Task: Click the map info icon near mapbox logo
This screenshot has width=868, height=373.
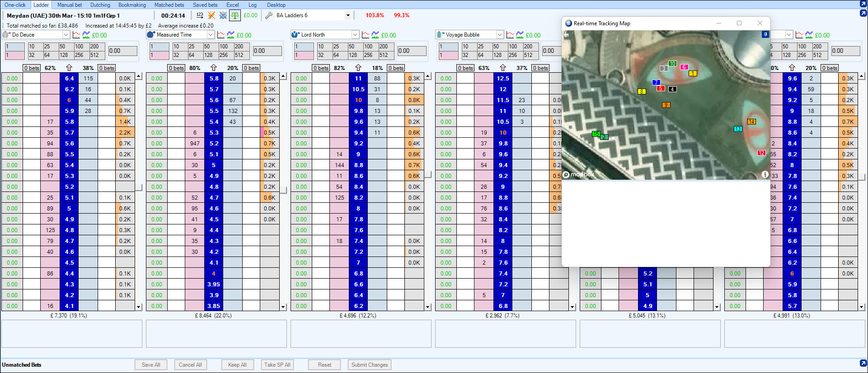Action: tap(765, 174)
